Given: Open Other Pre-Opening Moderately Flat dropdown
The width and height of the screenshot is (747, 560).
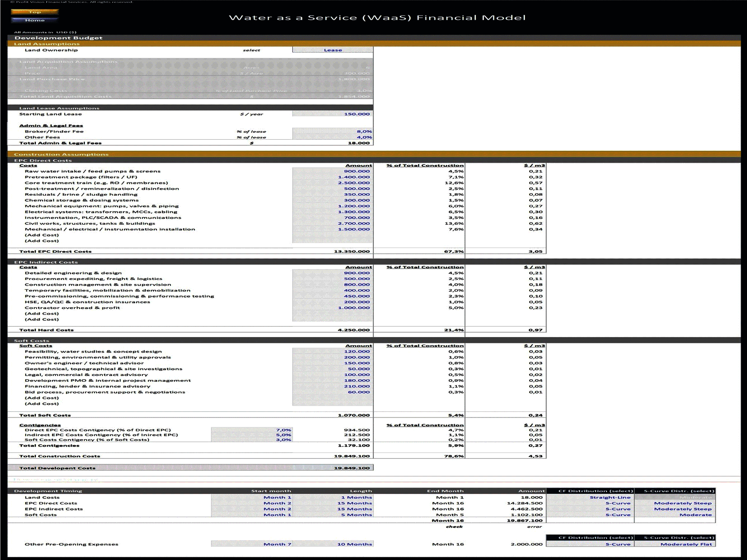Looking at the screenshot, I should (x=675, y=544).
